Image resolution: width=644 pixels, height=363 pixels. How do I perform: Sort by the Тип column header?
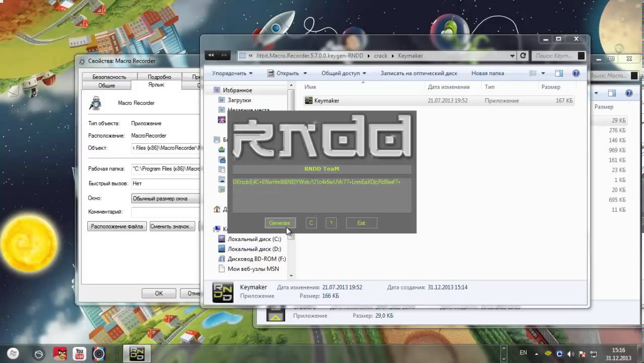(490, 87)
